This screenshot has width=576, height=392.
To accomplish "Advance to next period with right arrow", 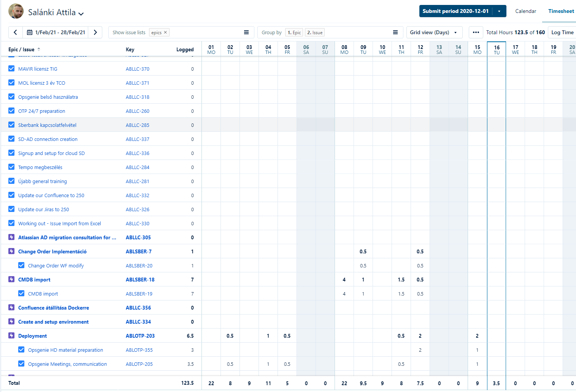I will pos(95,32).
